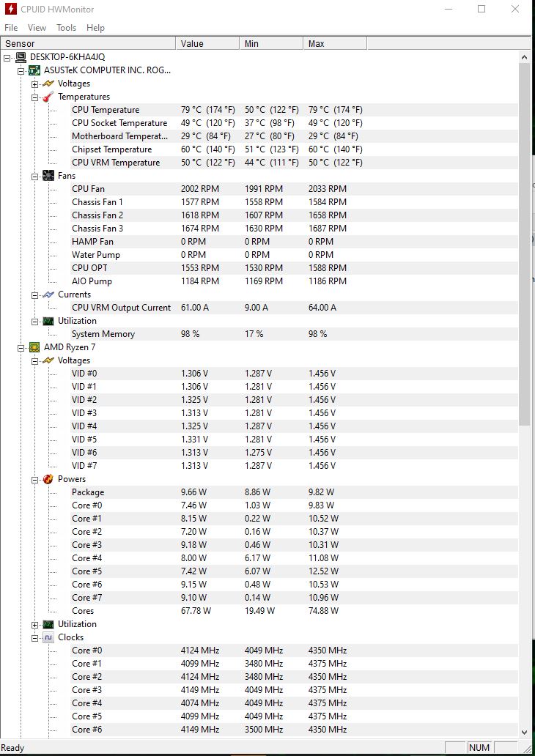Viewport: 535px width, 756px height.
Task: Click the motherboard Utilization icon
Action: [48, 321]
